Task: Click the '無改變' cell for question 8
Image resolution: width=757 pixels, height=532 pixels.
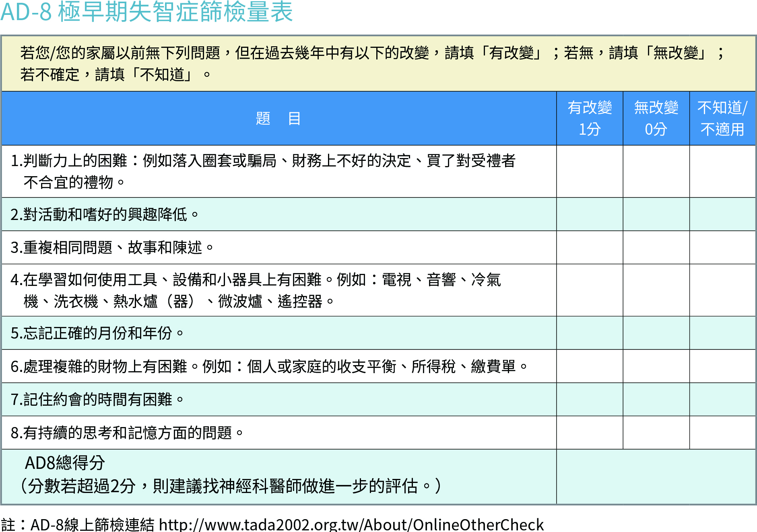Action: click(656, 433)
